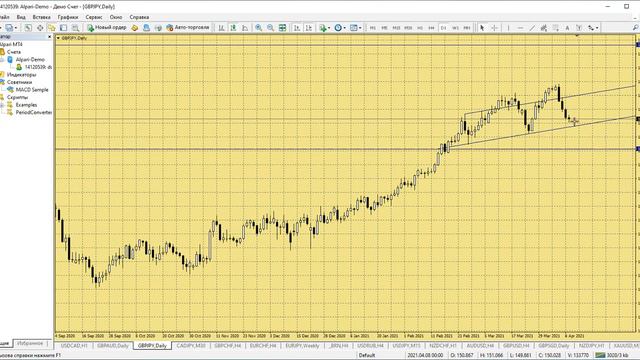Open the Вставка (Insert) menu
Viewport: 640px width, 360px height.
pos(42,17)
